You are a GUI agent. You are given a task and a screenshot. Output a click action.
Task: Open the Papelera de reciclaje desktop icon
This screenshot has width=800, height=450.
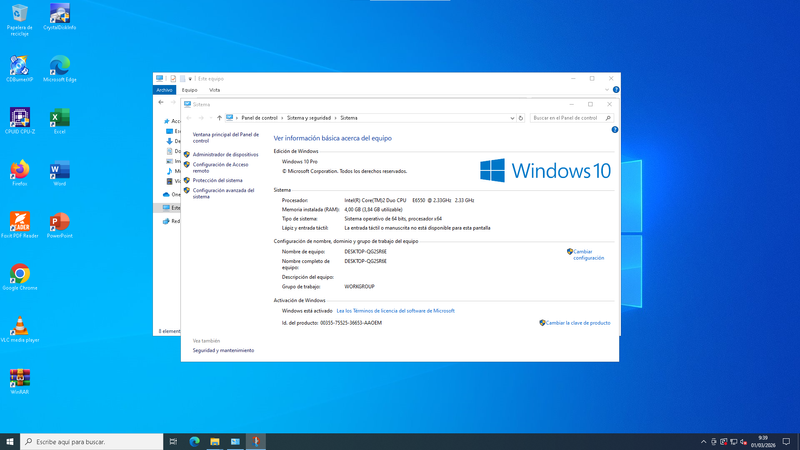click(19, 20)
